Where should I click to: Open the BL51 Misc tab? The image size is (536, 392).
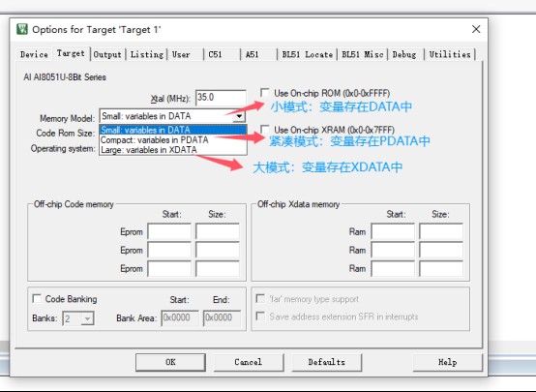coord(363,54)
